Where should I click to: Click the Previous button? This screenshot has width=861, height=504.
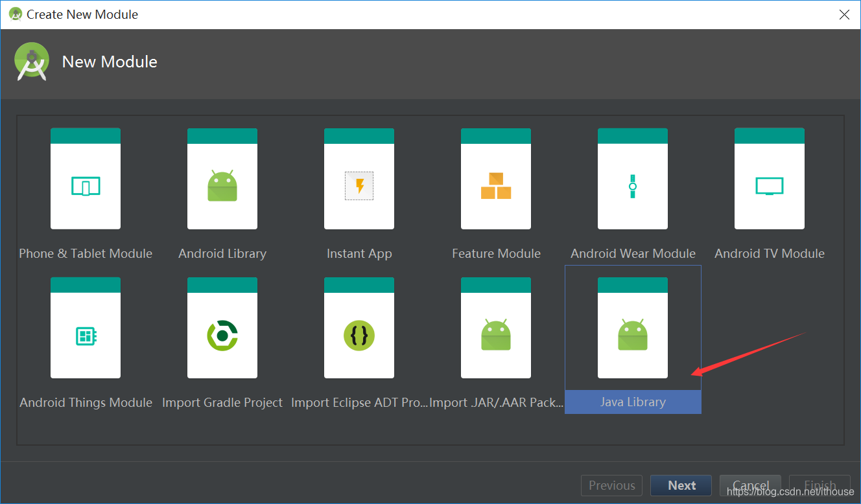point(611,485)
